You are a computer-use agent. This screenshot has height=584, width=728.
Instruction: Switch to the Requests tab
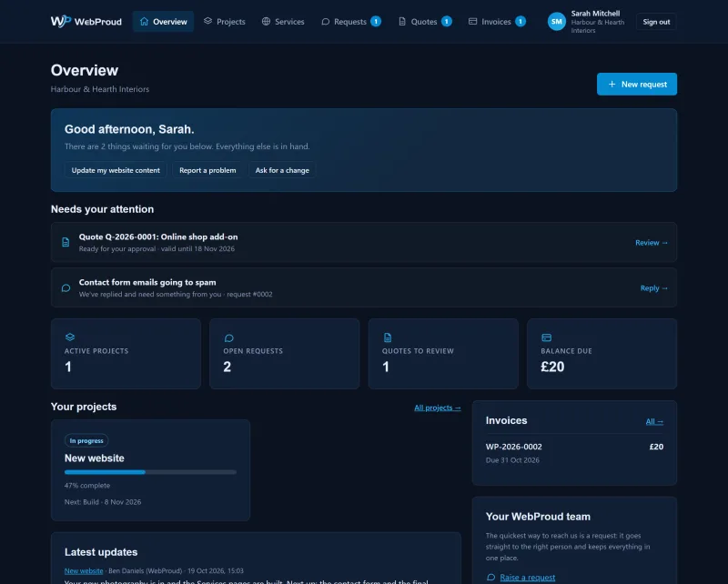[x=351, y=21]
